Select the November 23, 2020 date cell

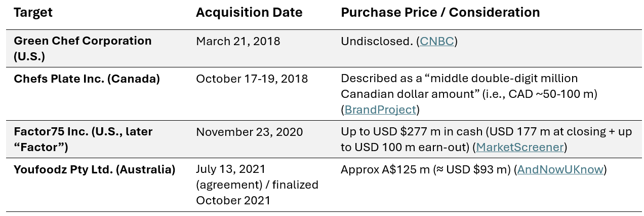(249, 132)
